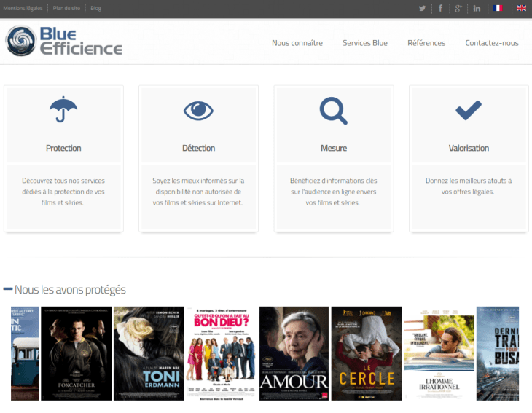Viewport: 532px width, 413px height.
Task: Select the Amour movie poster
Action: click(x=294, y=353)
